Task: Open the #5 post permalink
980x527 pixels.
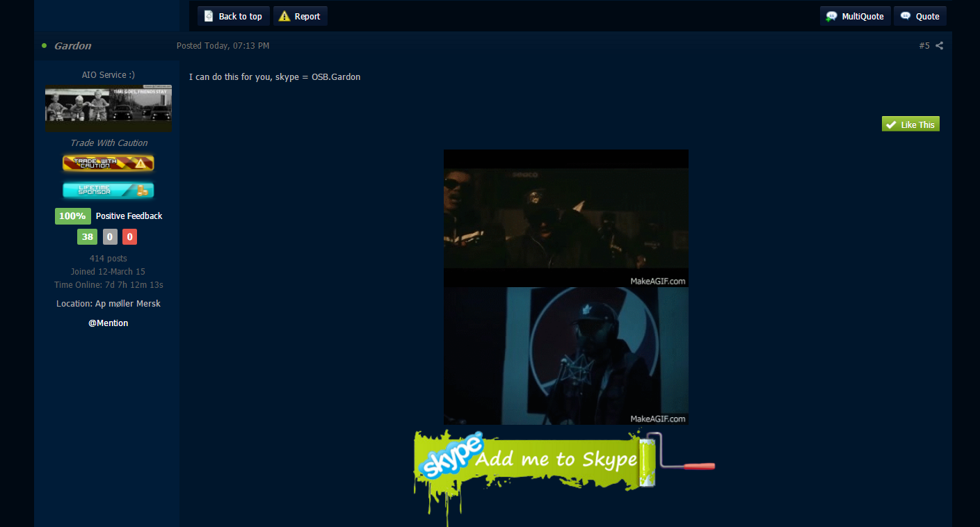Action: tap(924, 46)
